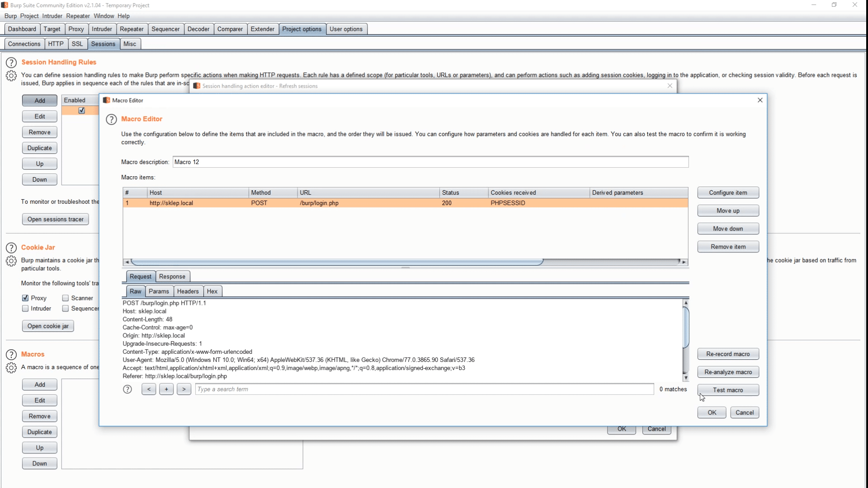Select the Raw request view tab

pyautogui.click(x=136, y=291)
